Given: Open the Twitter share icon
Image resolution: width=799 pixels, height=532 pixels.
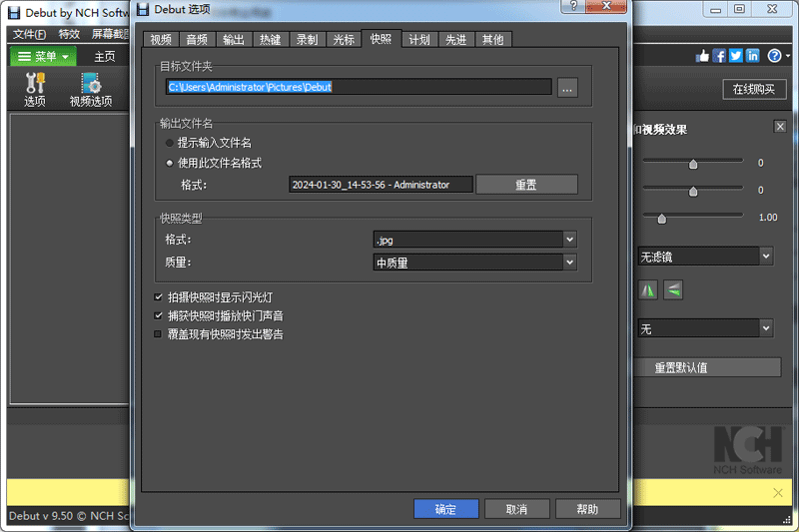Looking at the screenshot, I should pos(736,56).
